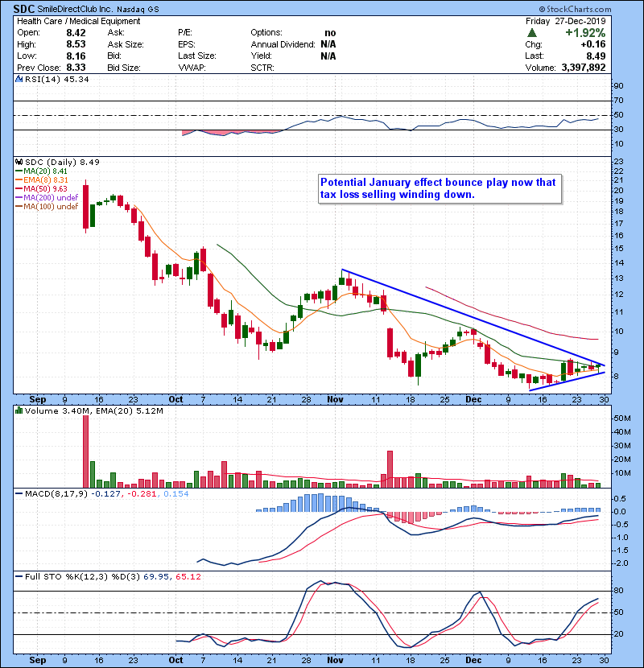Click the Annual Dividend label
Viewport: 644px width, 668px height.
click(x=283, y=44)
